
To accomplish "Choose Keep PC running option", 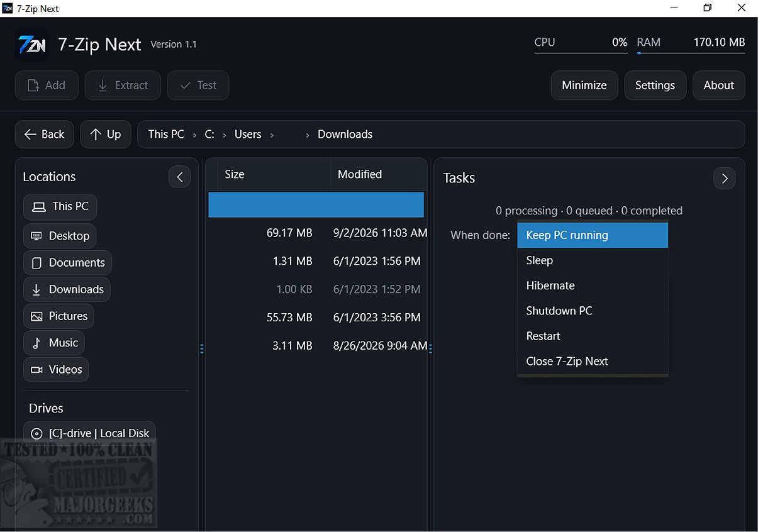I will [x=593, y=235].
